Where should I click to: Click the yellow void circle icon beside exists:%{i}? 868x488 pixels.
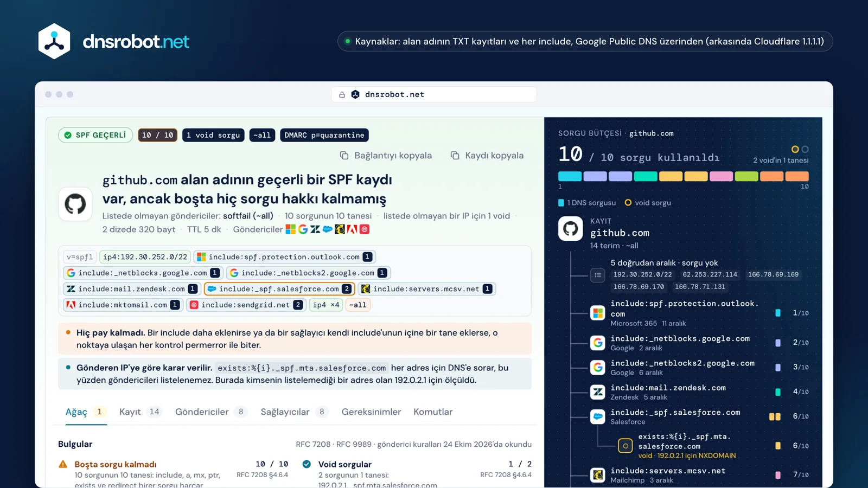tap(626, 446)
